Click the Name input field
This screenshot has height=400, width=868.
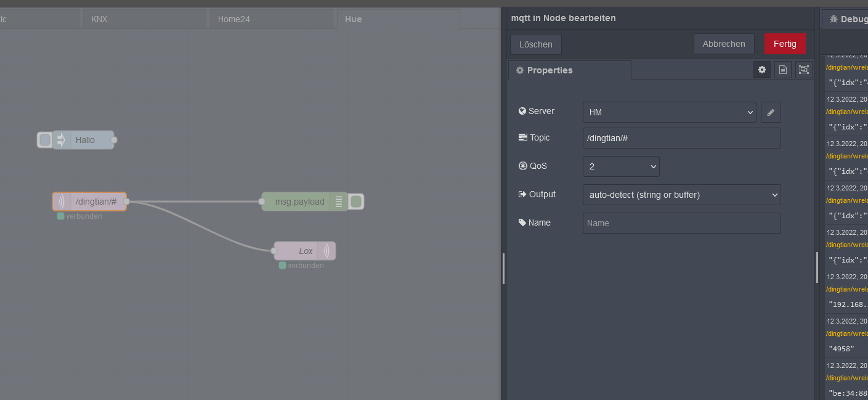coord(681,223)
